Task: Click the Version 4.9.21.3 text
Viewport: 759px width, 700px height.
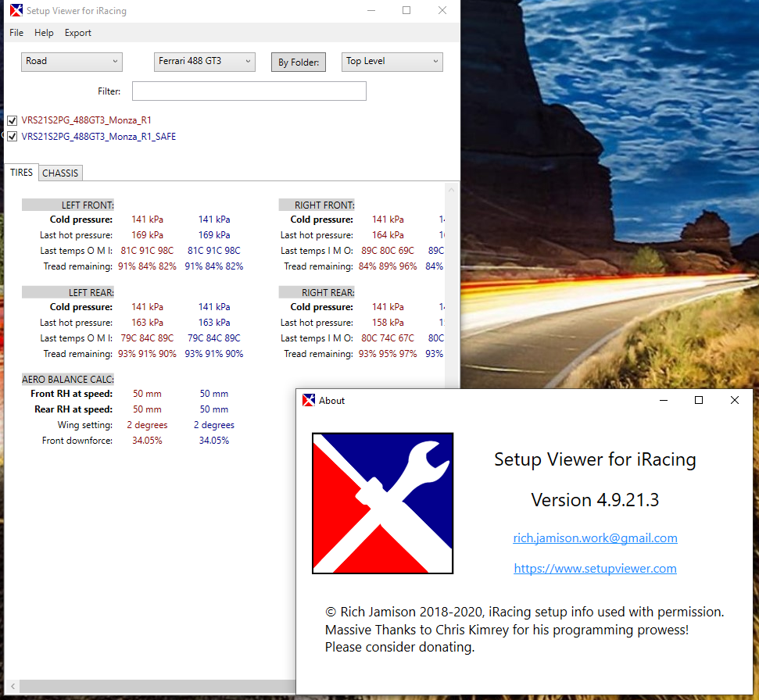Action: pyautogui.click(x=595, y=500)
